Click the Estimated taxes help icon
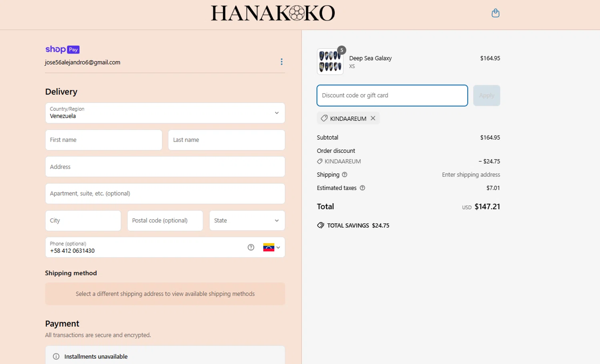This screenshot has width=600, height=364. (362, 188)
